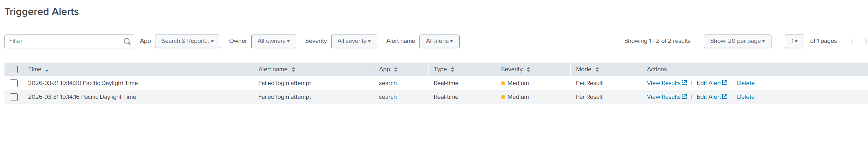Viewport: 868px width, 161px height.
Task: Sort by Severity column arrows
Action: [528, 69]
